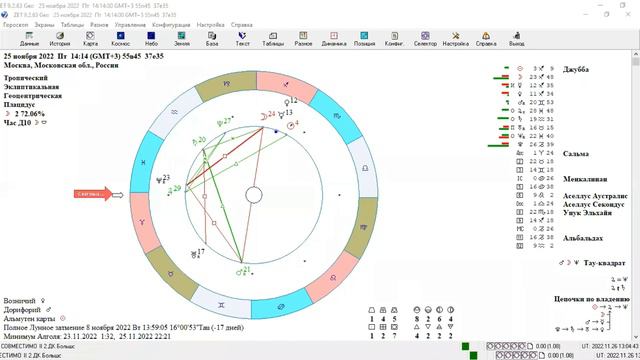Click the star name Сальма
640x360 pixels.
[x=576, y=153]
